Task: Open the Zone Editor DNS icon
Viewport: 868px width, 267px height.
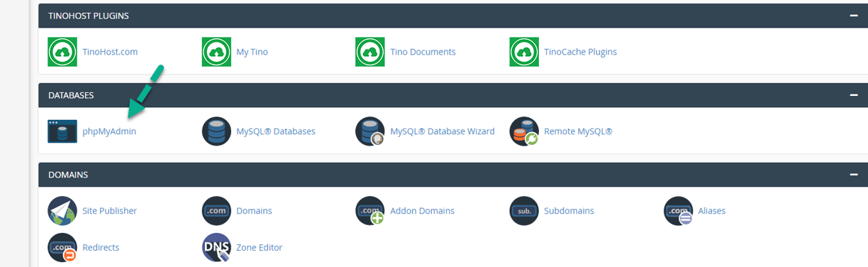Action: 216,248
